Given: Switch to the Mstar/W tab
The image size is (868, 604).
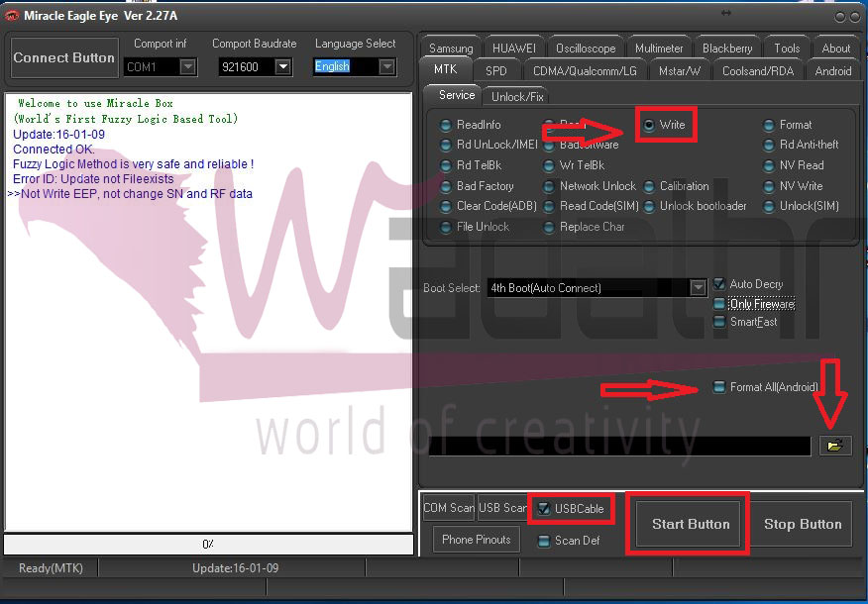Looking at the screenshot, I should [x=679, y=71].
